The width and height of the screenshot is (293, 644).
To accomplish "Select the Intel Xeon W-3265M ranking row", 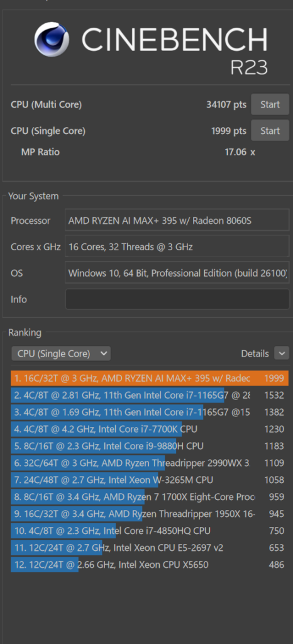I will pyautogui.click(x=150, y=480).
